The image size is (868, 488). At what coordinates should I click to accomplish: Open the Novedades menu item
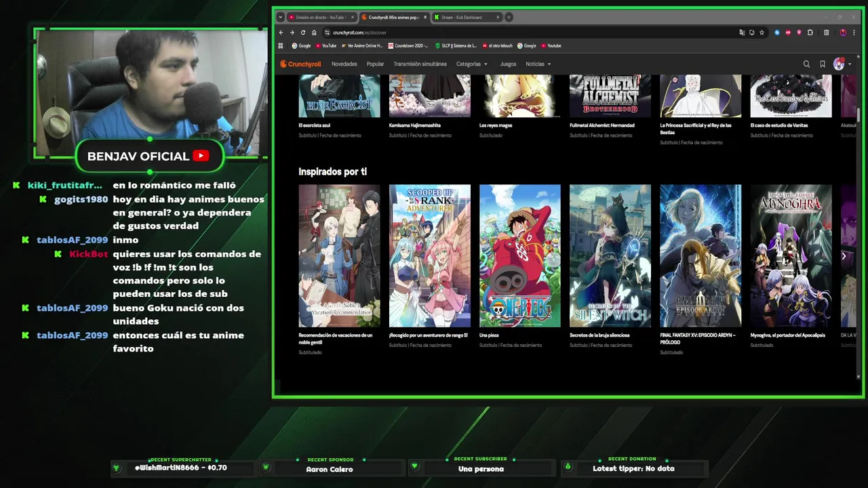pyautogui.click(x=344, y=64)
